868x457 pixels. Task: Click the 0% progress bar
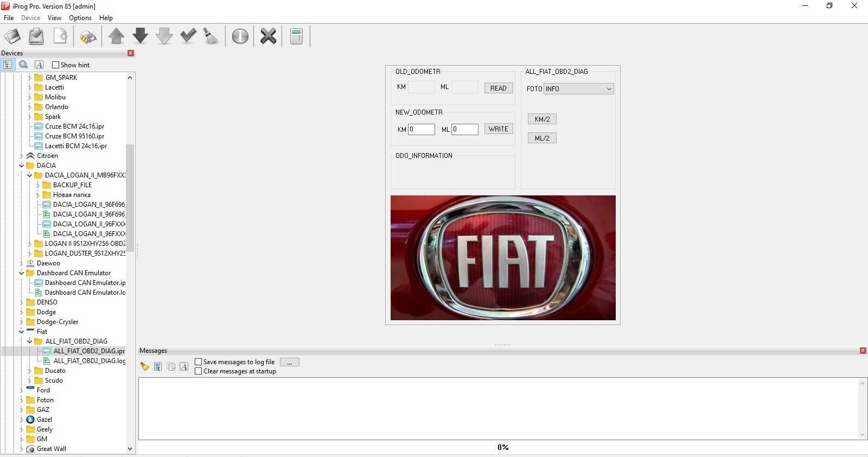503,447
